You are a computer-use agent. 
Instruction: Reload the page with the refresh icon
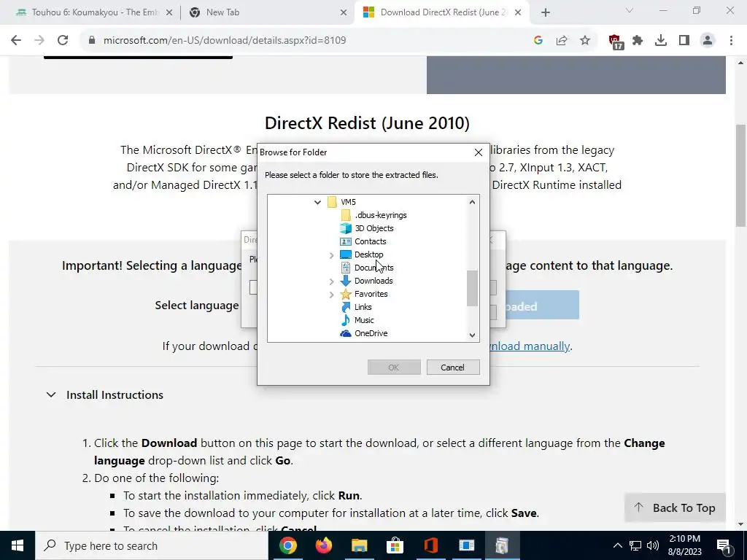pos(63,41)
